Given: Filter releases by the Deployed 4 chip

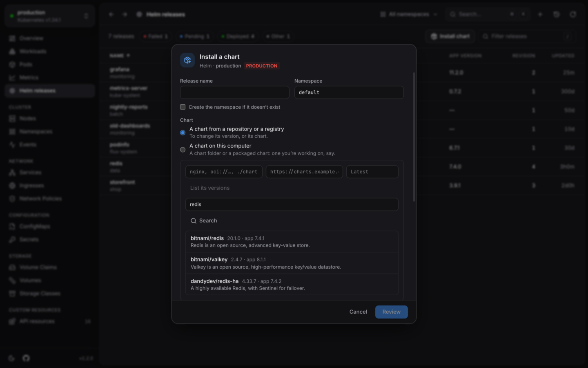Looking at the screenshot, I should coord(238,36).
